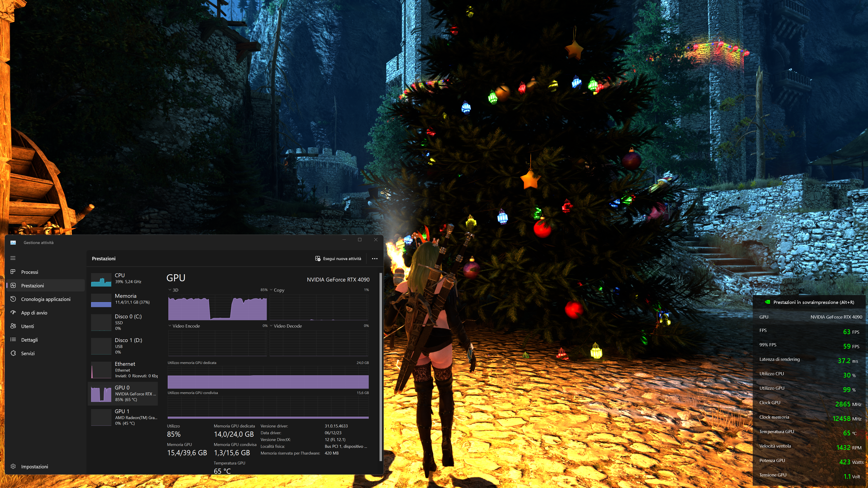Click the 99% FPS overlay value 59
The image size is (868, 488).
coord(851,346)
